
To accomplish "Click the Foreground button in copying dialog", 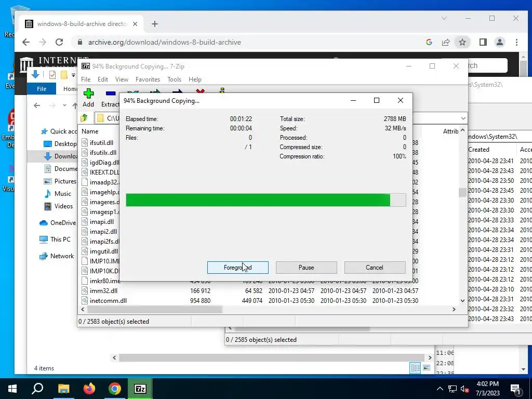I will coord(238,268).
